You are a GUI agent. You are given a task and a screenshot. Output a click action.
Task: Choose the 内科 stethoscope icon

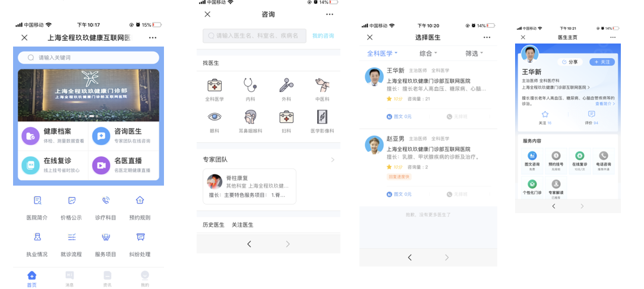click(x=250, y=85)
